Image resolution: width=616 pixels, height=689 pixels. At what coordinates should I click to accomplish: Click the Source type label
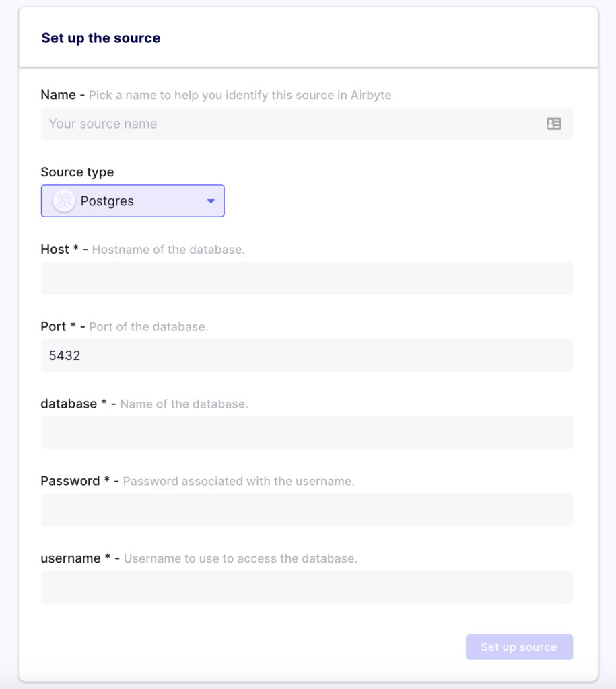pos(77,172)
